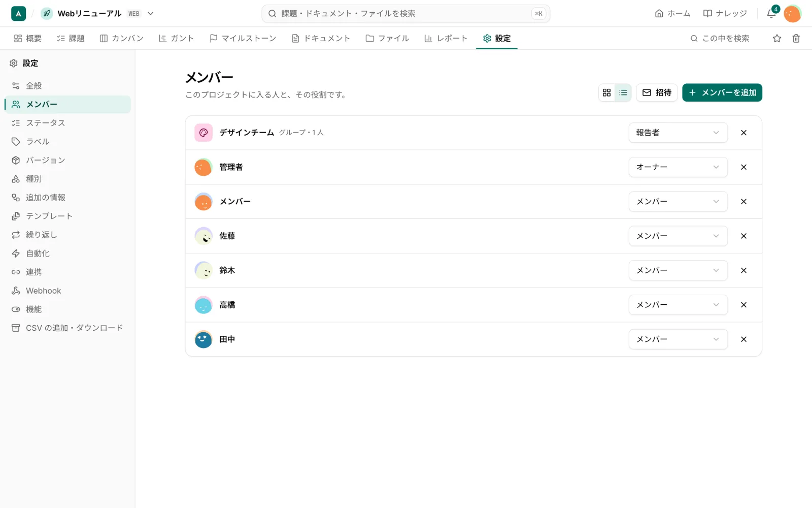Viewport: 812px width, 508px height.
Task: Click the trash icon in tab bar
Action: coord(796,38)
